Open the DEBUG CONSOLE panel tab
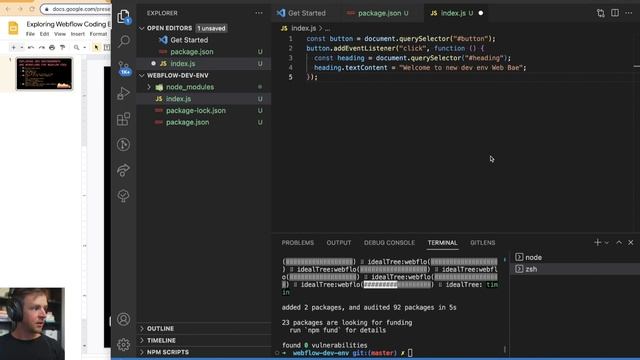Image resolution: width=640 pixels, height=360 pixels. (x=389, y=242)
